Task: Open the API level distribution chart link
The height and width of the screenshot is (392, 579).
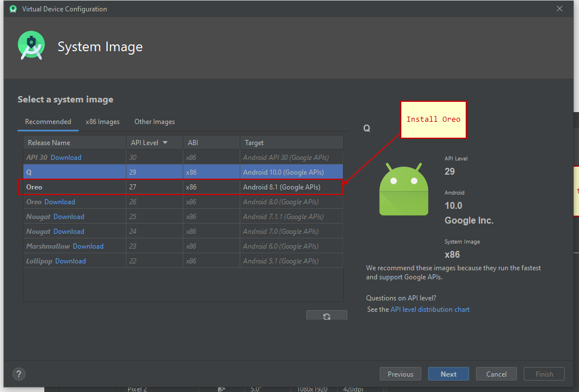Action: pyautogui.click(x=430, y=310)
